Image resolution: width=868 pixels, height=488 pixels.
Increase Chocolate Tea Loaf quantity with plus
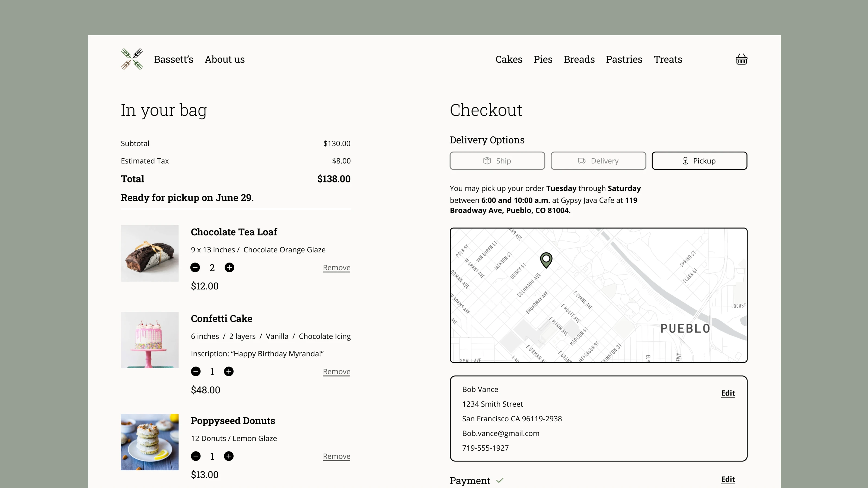229,267
